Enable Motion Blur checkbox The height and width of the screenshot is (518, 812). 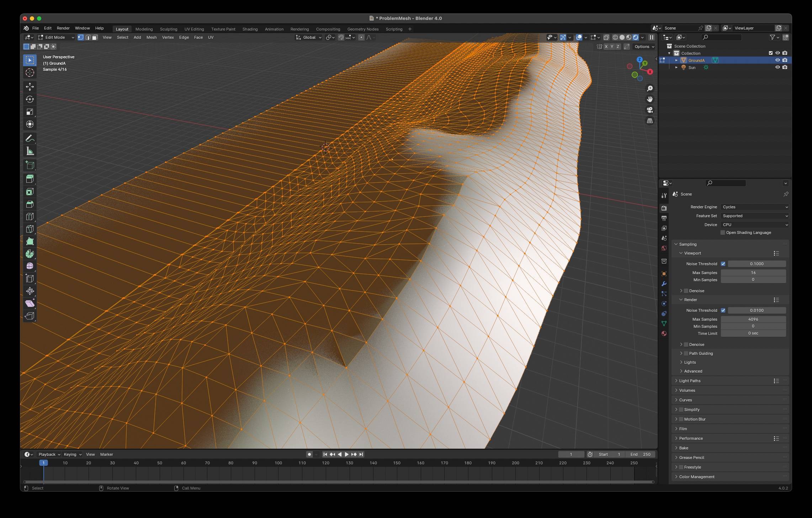pos(681,419)
